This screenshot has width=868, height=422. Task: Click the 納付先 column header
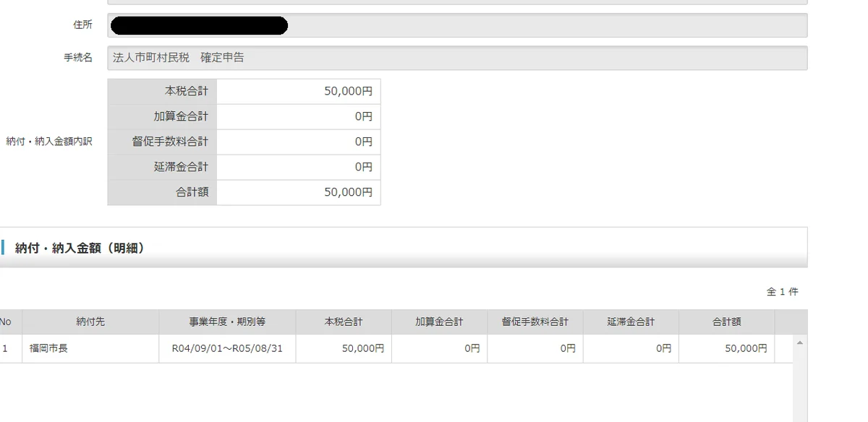(90, 322)
